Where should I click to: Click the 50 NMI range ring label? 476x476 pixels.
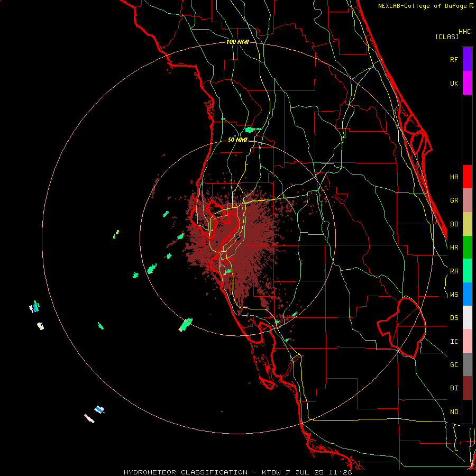point(237,140)
